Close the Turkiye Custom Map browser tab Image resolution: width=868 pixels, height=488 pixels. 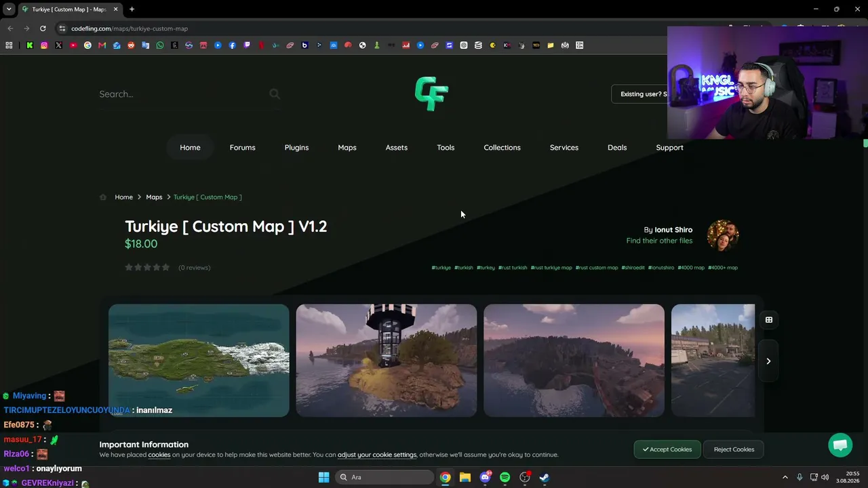click(x=116, y=9)
